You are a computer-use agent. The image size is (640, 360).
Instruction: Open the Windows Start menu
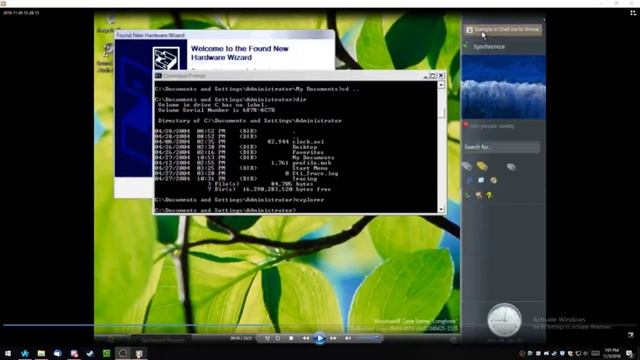[x=8, y=353]
